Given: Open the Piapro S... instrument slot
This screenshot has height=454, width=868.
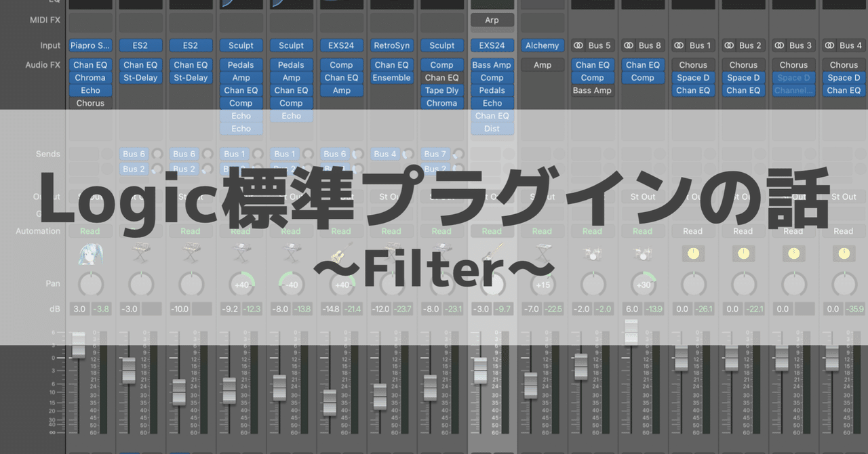Looking at the screenshot, I should (90, 45).
